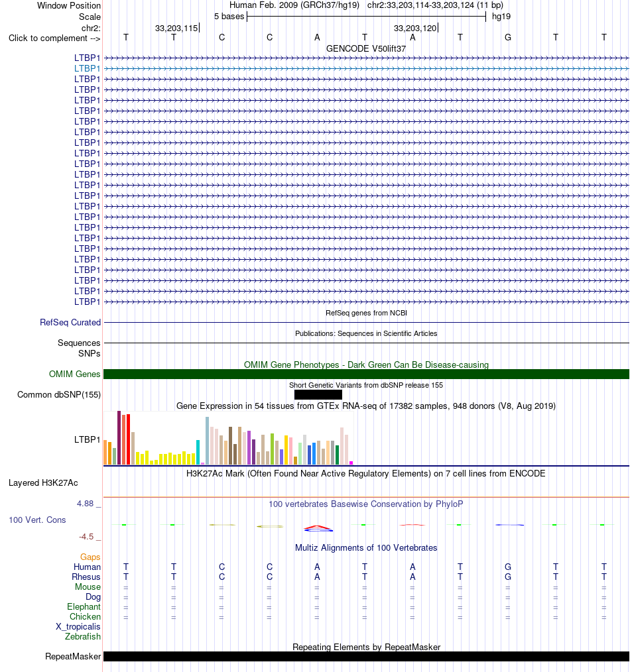Click base G in the Rhesus alignment row
The width and height of the screenshot is (630, 672).
click(x=508, y=577)
